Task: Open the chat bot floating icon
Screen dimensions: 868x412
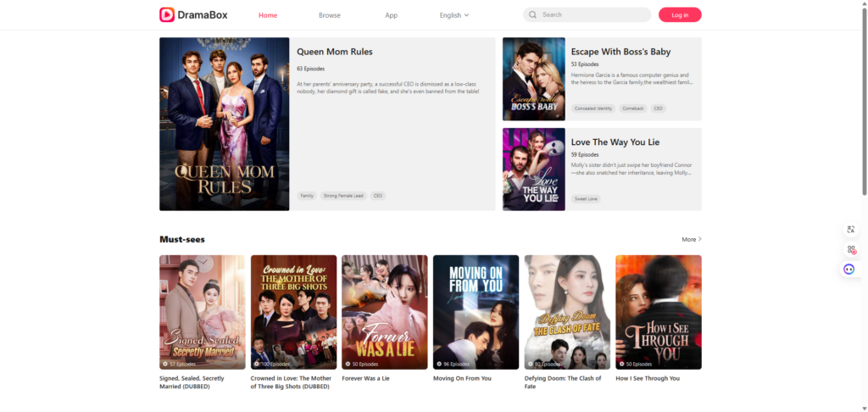Action: (x=849, y=270)
